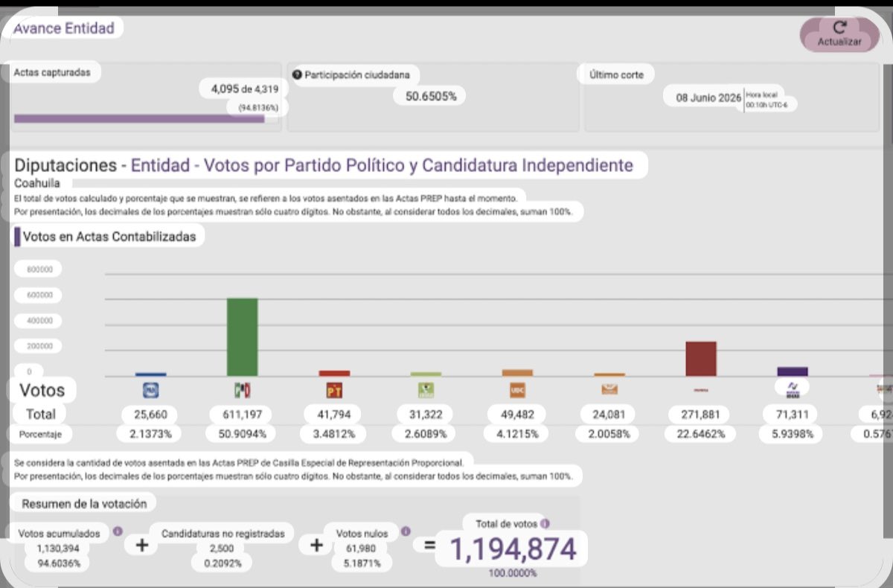Click the info icon next to Votos acumulados
This screenshot has width=893, height=588.
coord(117,532)
